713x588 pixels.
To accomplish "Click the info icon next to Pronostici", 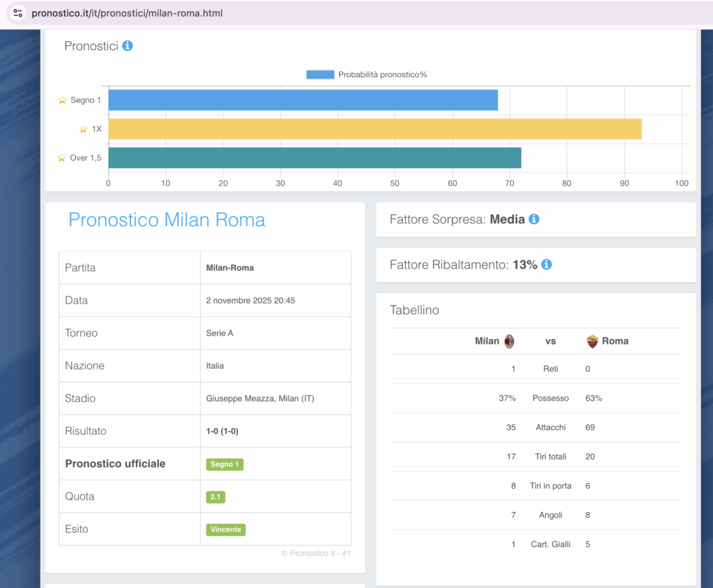I will coord(127,46).
